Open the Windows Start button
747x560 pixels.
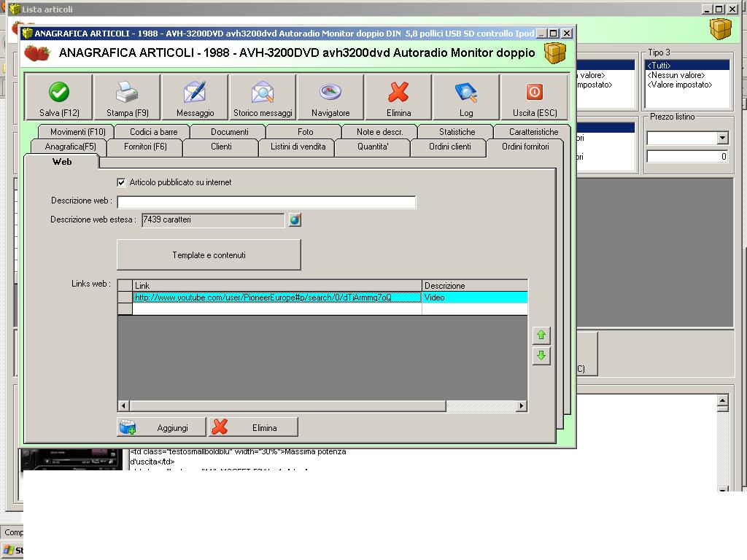click(13, 550)
